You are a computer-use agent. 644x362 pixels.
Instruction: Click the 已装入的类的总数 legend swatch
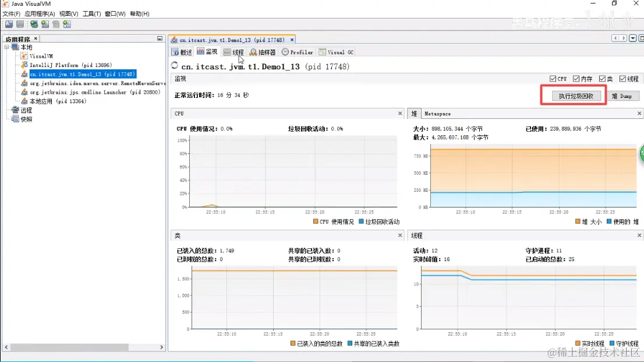click(293, 343)
